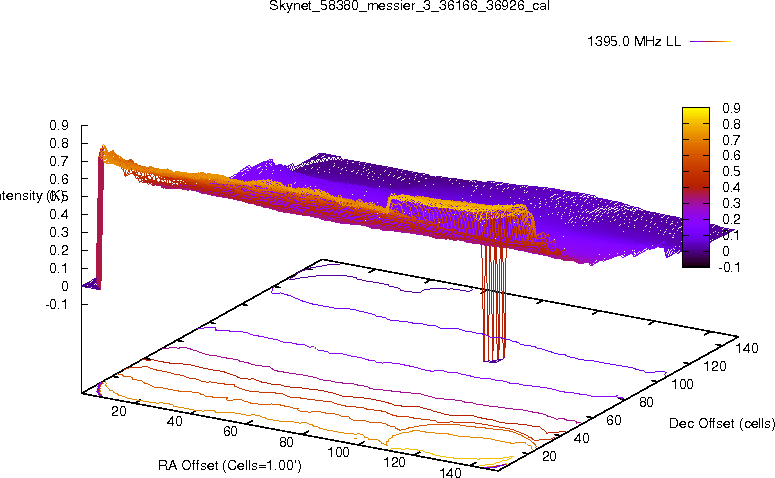Click the 120 tick on the Dec Offset axis
775x478 pixels.
[x=715, y=366]
